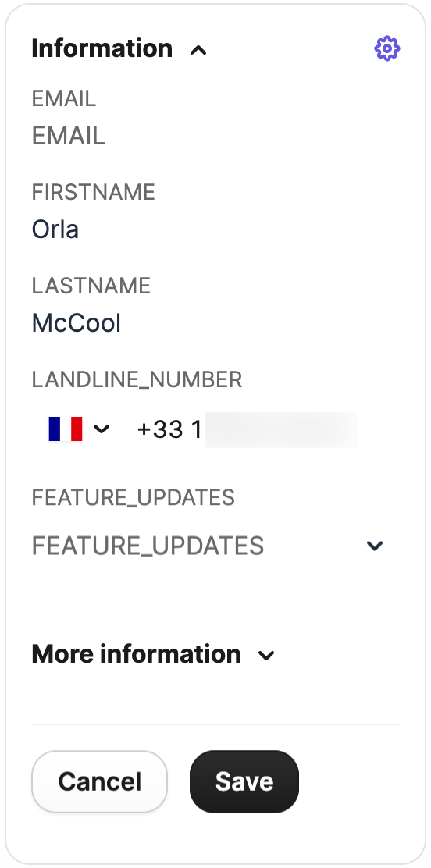Click the FIRSTNAME field label

[93, 192]
